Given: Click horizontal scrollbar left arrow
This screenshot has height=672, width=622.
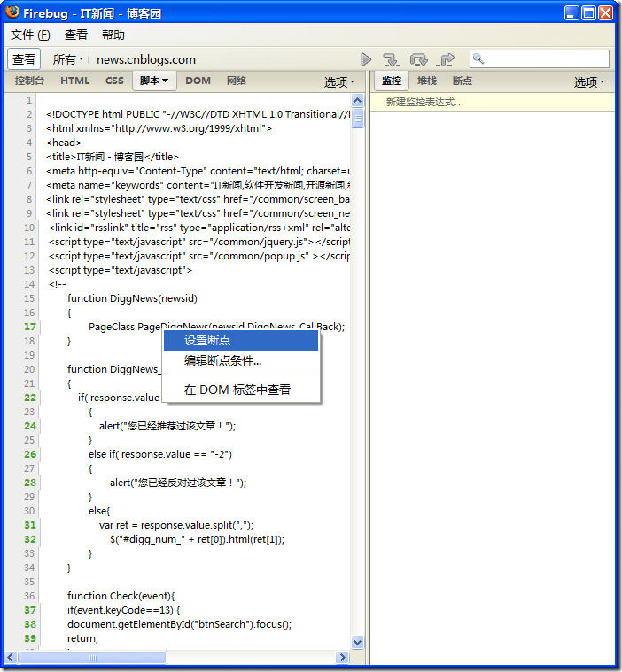Looking at the screenshot, I should point(11,657).
